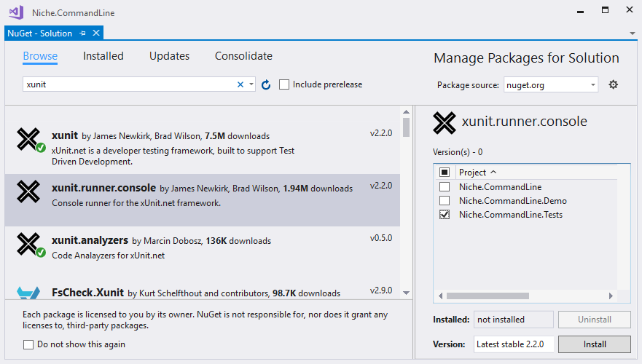Click the Install button
The height and width of the screenshot is (364, 642).
595,344
